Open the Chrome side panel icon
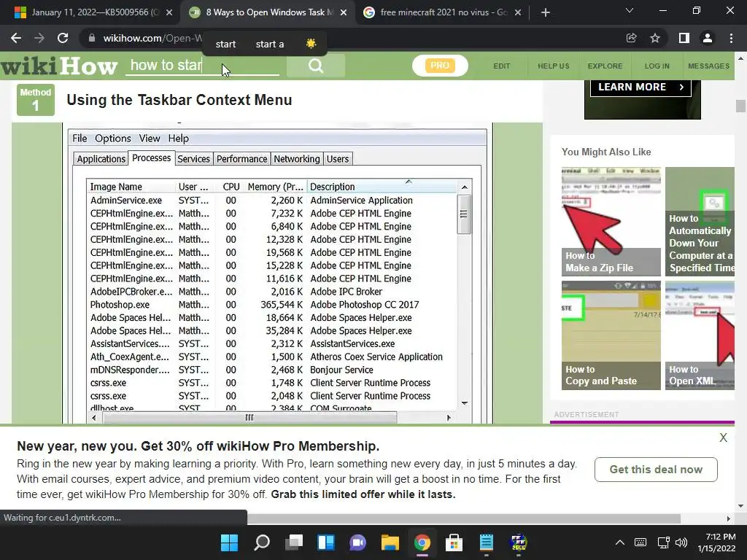 point(684,38)
